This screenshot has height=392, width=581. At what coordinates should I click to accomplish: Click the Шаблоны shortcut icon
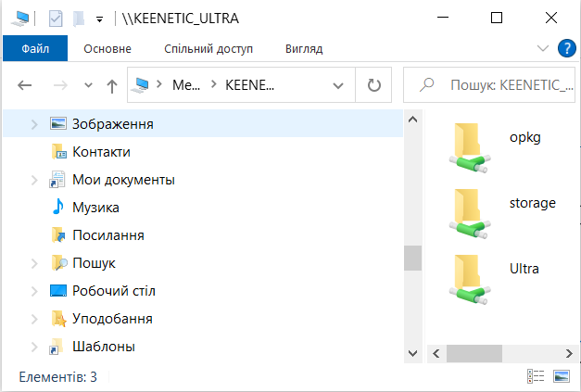click(56, 347)
